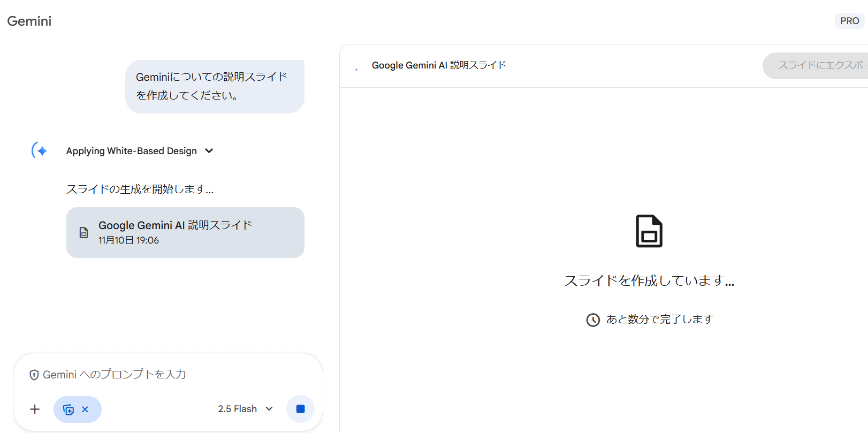Click the user message about Gemini説明スライド
This screenshot has height=433, width=868.
[x=215, y=86]
